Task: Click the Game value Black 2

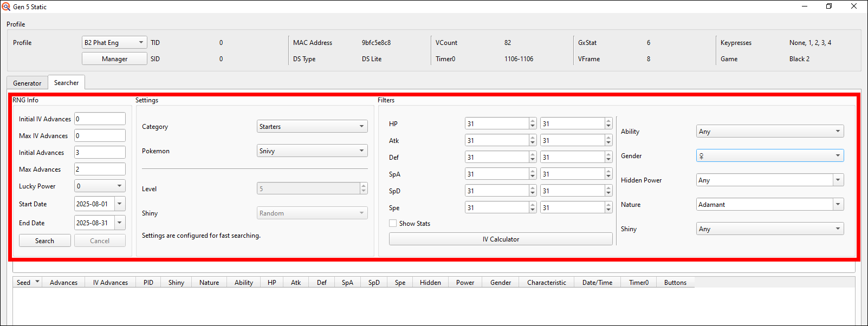Action: (x=799, y=58)
